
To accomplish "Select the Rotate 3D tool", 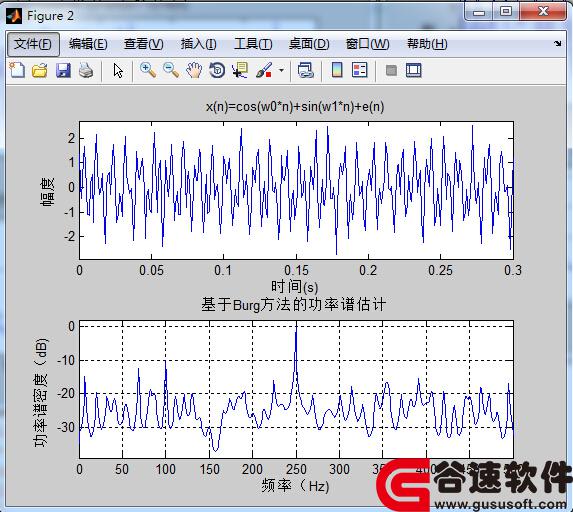I will [x=217, y=70].
